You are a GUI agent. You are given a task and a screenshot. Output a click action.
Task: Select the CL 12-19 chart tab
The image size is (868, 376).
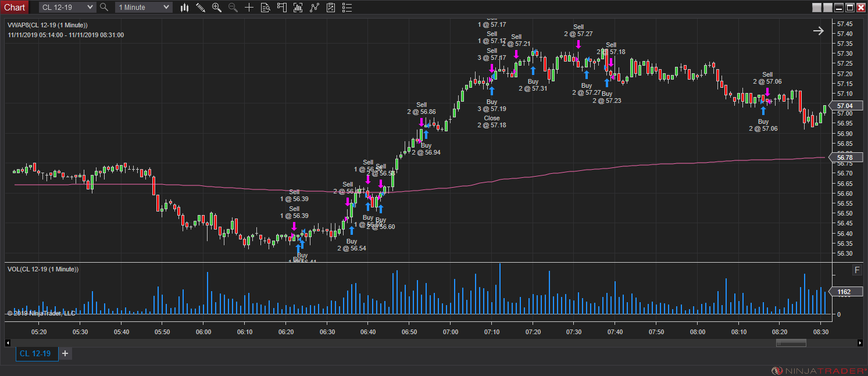pyautogui.click(x=35, y=353)
